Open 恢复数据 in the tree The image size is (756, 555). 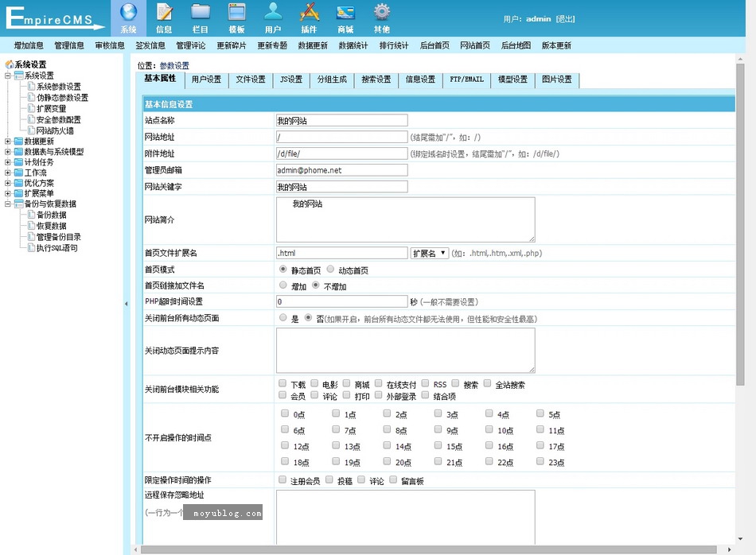click(x=52, y=226)
